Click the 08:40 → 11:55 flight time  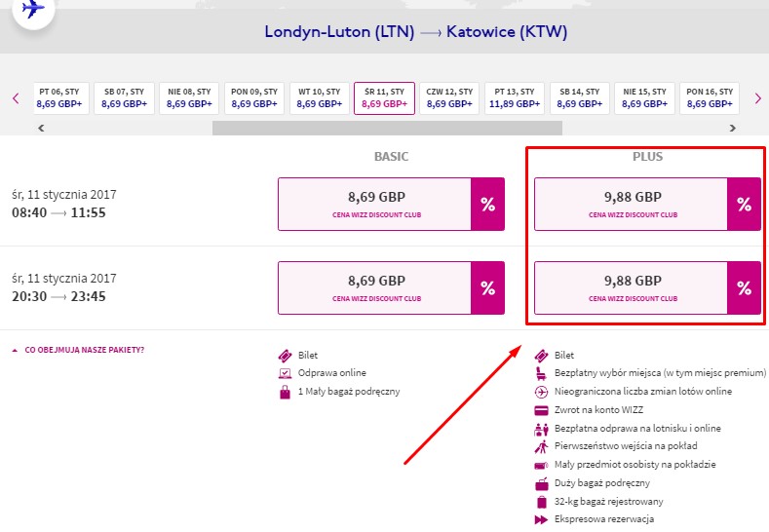(58, 212)
